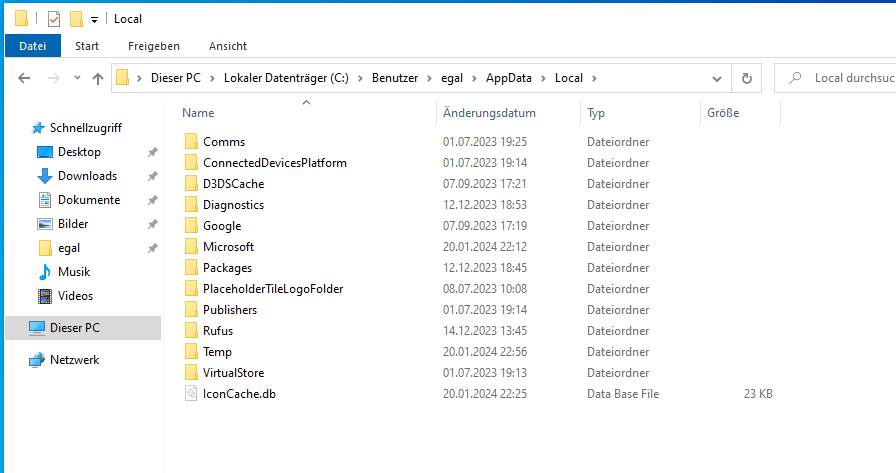Open the Datei ribbon tab
Screen dimensions: 896x473
click(33, 46)
